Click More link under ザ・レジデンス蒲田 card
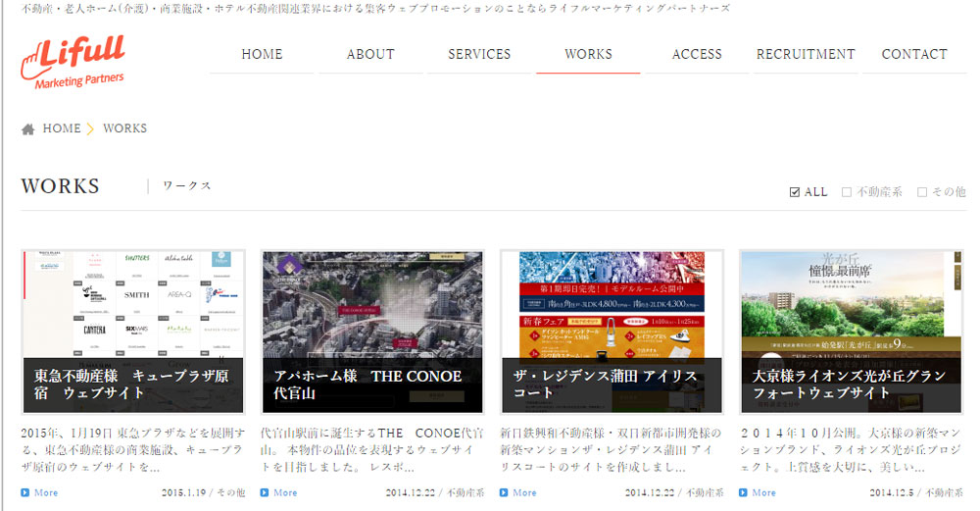Image resolution: width=980 pixels, height=511 pixels. pos(524,493)
